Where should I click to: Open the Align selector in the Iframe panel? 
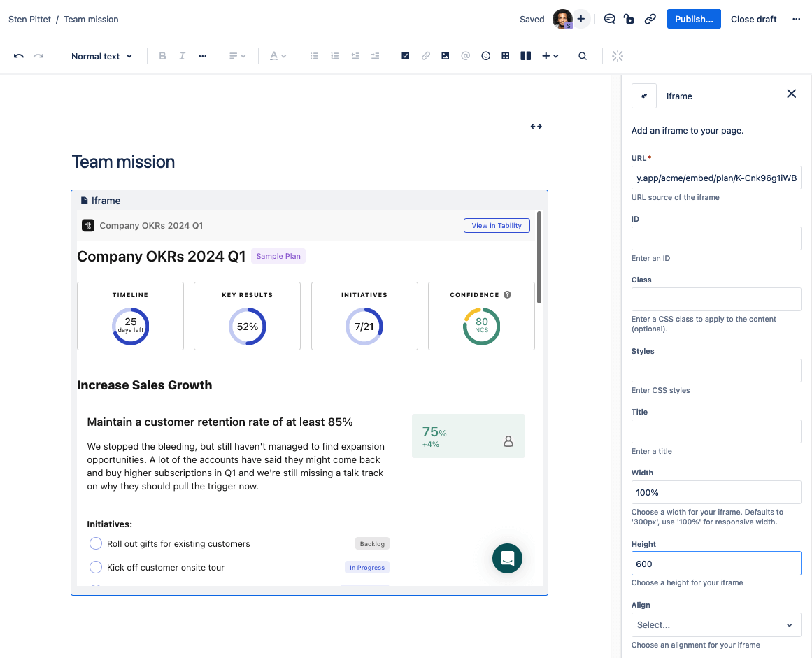pyautogui.click(x=715, y=624)
